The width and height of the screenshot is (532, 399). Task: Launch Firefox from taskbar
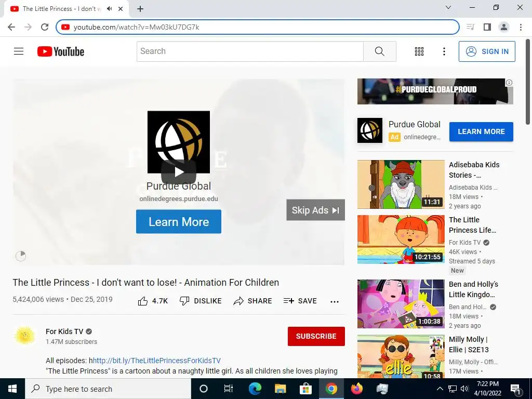coord(356,389)
